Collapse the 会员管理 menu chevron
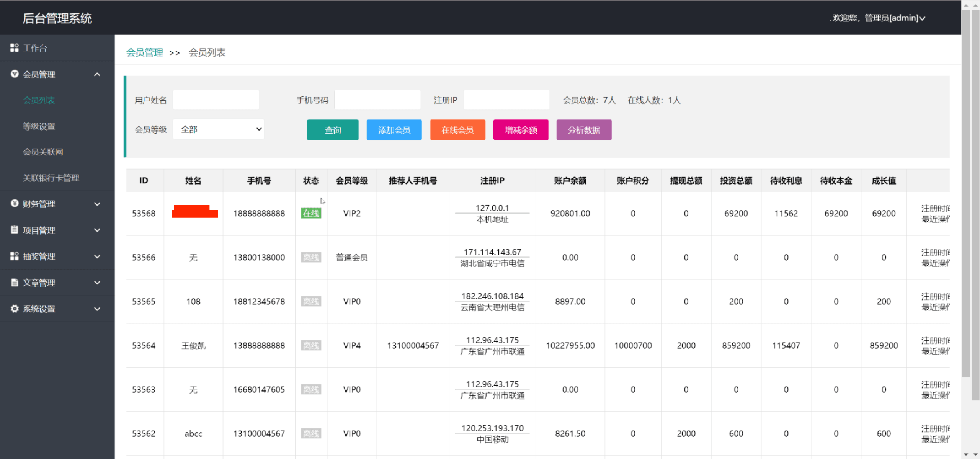Image resolution: width=980 pixels, height=459 pixels. coord(97,74)
